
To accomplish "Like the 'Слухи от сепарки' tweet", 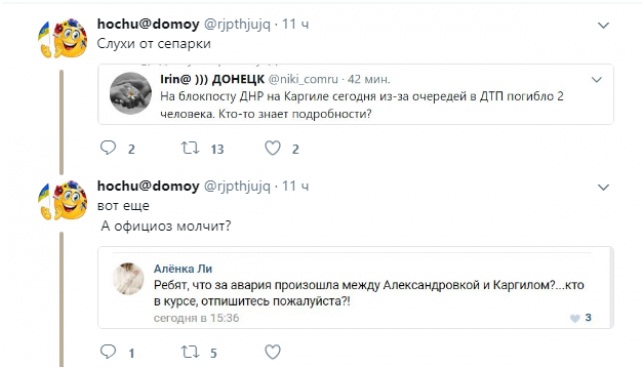I will click(273, 148).
